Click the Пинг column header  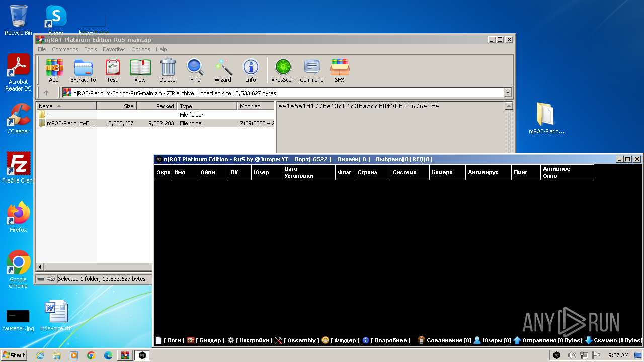526,172
